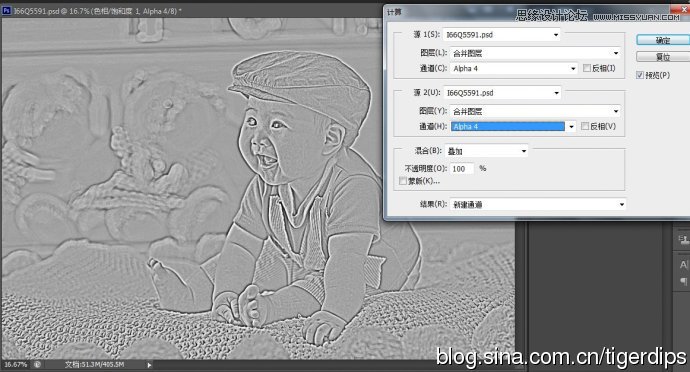Viewport: 690px width, 372px height.
Task: Click the 确定 OK button
Action: [663, 40]
